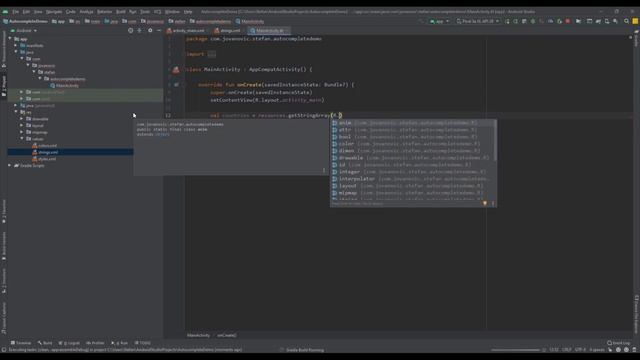640x360 pixels.
Task: Click the Debug bug icon in toolbar
Action: [x=533, y=21]
